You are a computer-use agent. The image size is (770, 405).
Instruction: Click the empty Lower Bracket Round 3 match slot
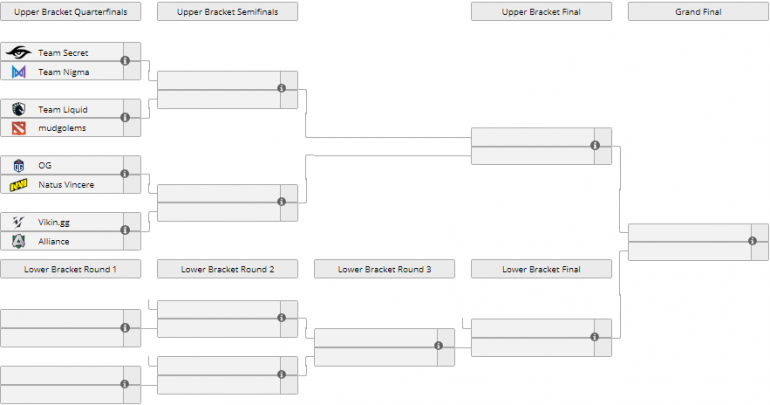(x=375, y=346)
